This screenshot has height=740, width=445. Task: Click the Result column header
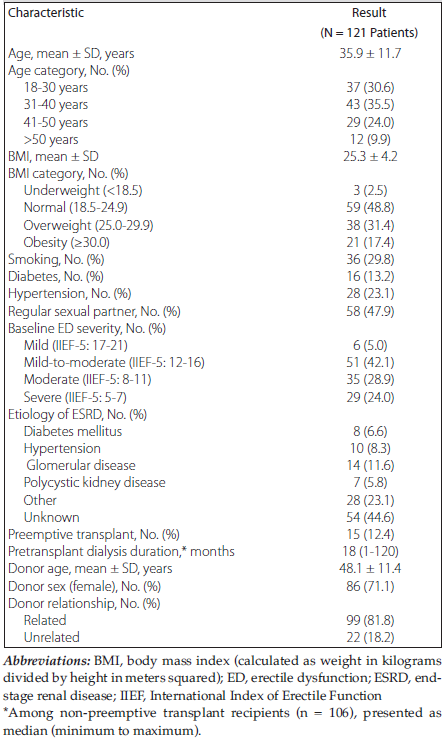click(369, 12)
